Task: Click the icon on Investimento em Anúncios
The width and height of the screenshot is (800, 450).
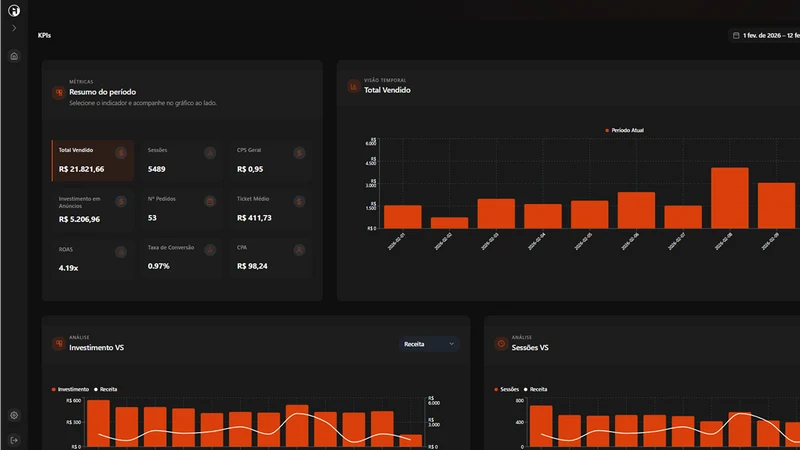Action: (x=121, y=202)
